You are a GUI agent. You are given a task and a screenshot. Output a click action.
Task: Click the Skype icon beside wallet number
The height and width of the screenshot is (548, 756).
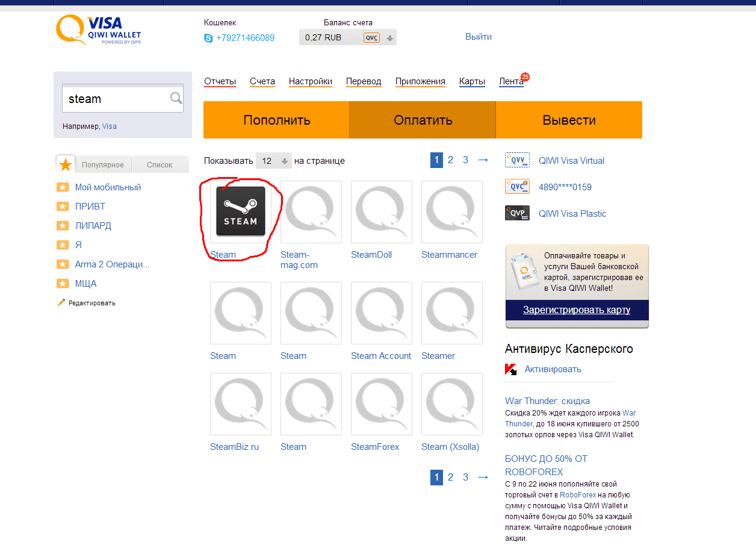pyautogui.click(x=208, y=38)
